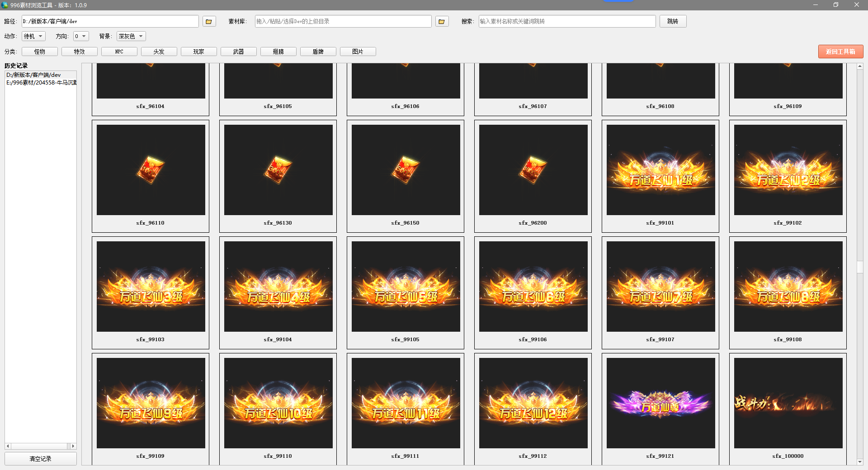Select the sfx_99101 万道飞仙1级 effect
This screenshot has height=470, width=868.
(660, 170)
